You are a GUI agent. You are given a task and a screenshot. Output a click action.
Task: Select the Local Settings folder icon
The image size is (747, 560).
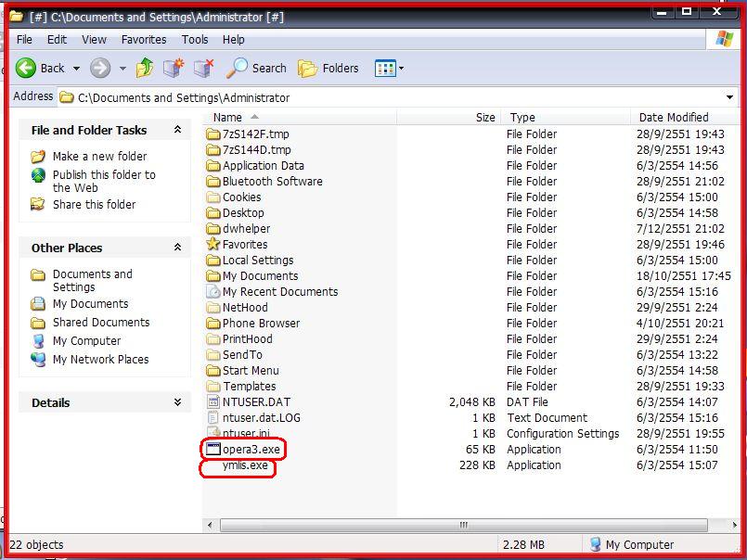pyautogui.click(x=213, y=260)
